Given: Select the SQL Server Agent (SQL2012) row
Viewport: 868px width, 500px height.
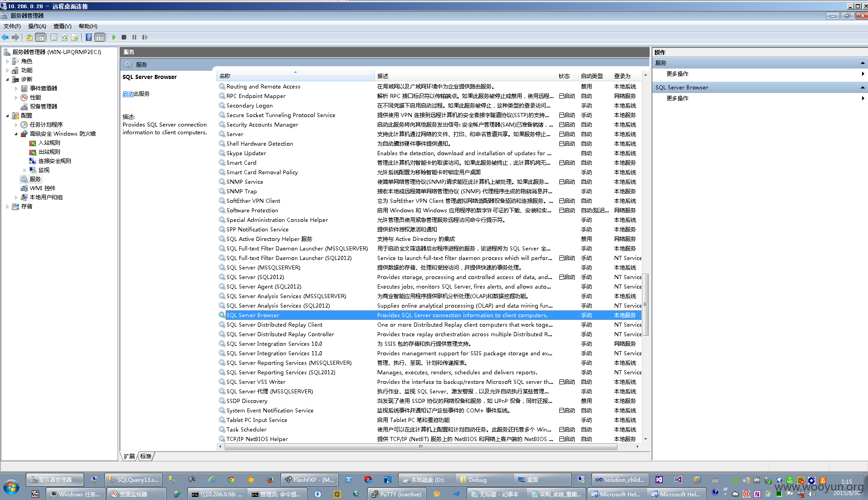Looking at the screenshot, I should coord(429,287).
